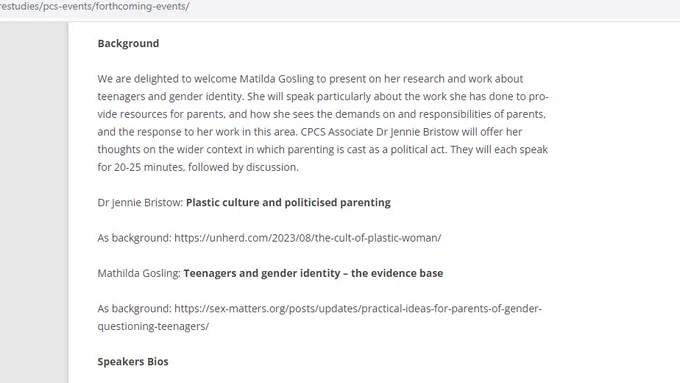680x383 pixels.
Task: Click the line 'for 20-25 minutes, followed by discussion.'
Action: point(198,167)
